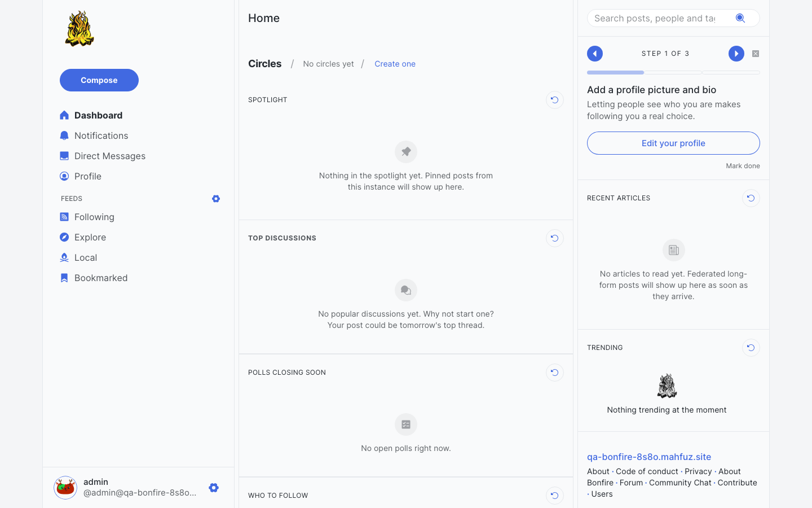Click the Compose button
The width and height of the screenshot is (812, 508).
(99, 80)
